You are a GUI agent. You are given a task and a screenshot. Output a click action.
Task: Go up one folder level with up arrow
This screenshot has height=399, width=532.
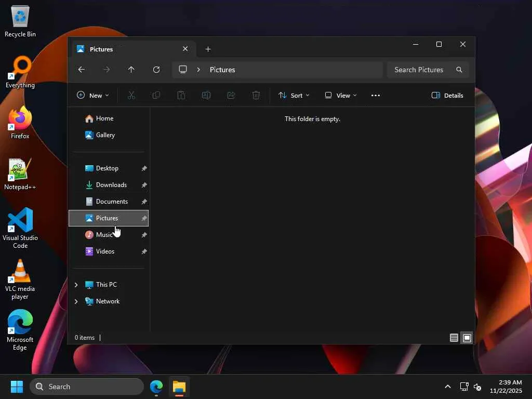coord(131,70)
